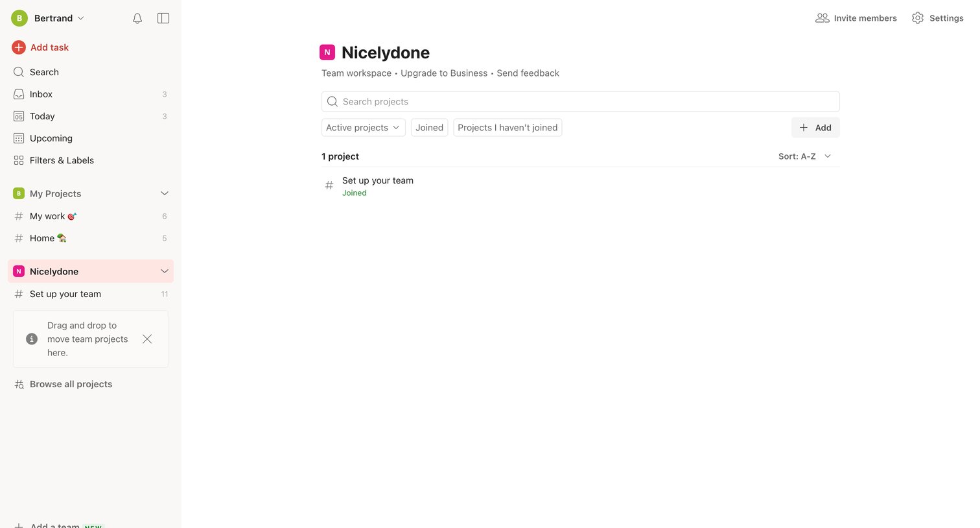Click the green Bertrand avatar
980x528 pixels.
click(19, 18)
